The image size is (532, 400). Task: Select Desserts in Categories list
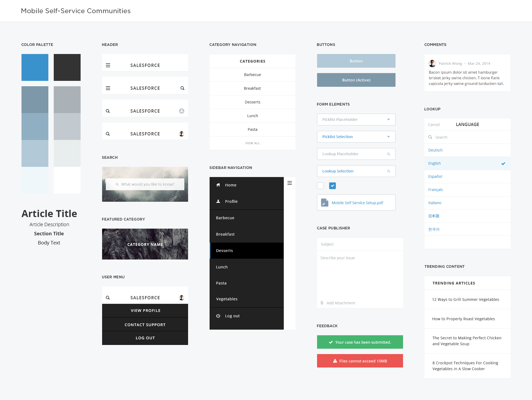[x=253, y=102]
